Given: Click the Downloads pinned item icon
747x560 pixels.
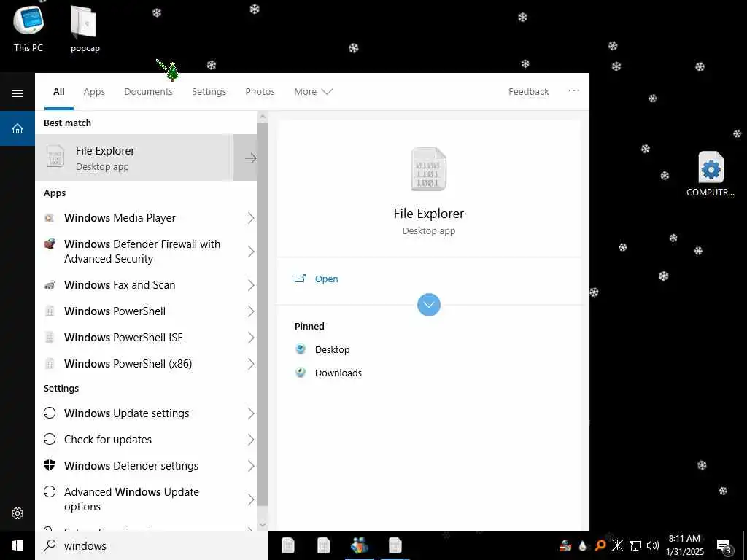Looking at the screenshot, I should pyautogui.click(x=301, y=373).
